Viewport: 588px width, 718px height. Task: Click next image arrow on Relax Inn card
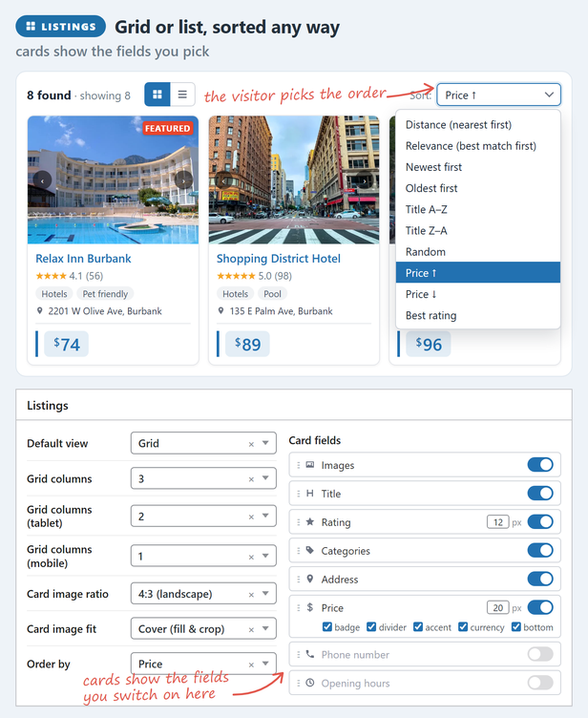pos(183,180)
